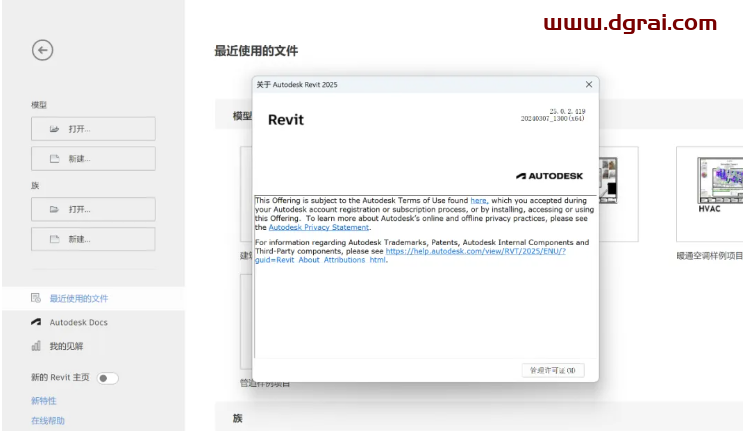Image resolution: width=743 pixels, height=431 pixels.
Task: Follow the Terms of Use 'here' link
Action: pos(478,201)
